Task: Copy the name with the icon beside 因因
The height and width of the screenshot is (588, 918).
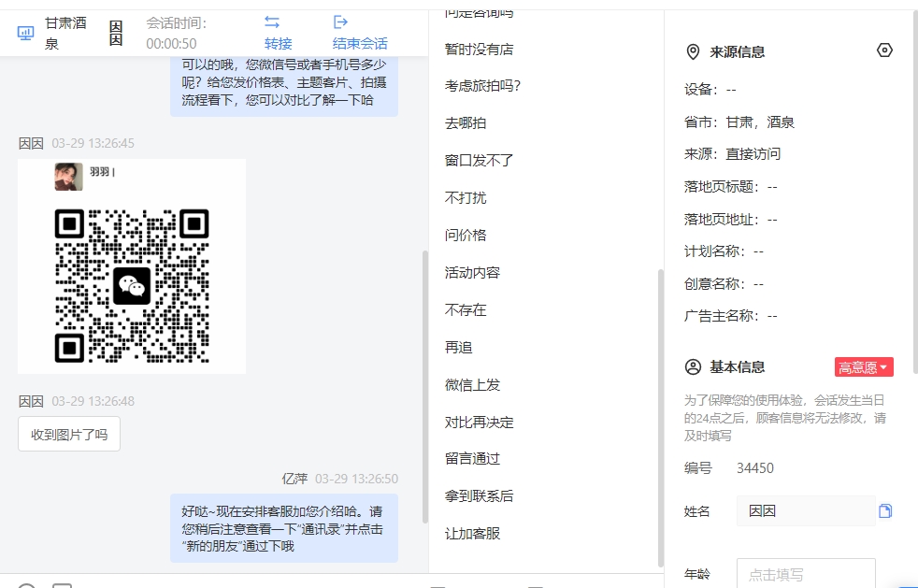Action: (x=885, y=511)
